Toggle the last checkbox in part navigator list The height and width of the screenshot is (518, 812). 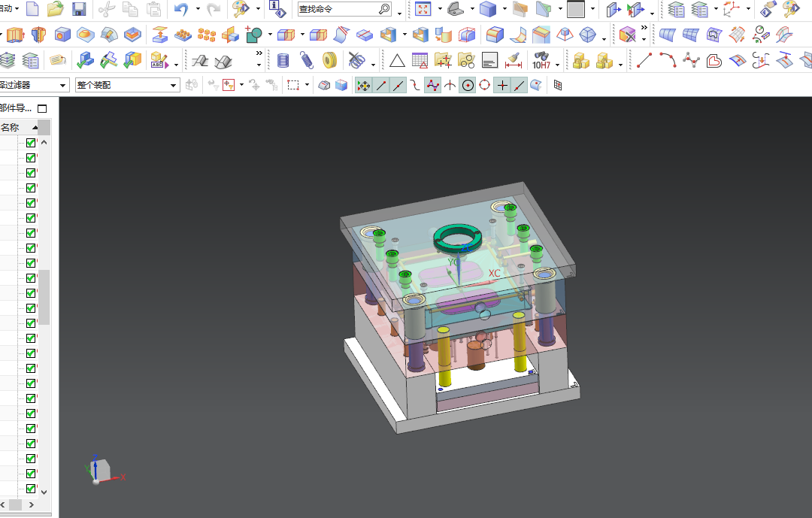31,489
